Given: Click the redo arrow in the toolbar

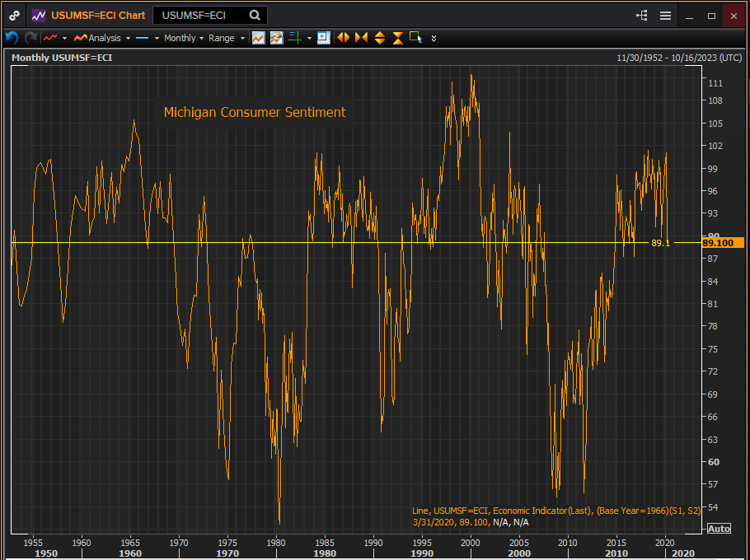Looking at the screenshot, I should pyautogui.click(x=30, y=38).
